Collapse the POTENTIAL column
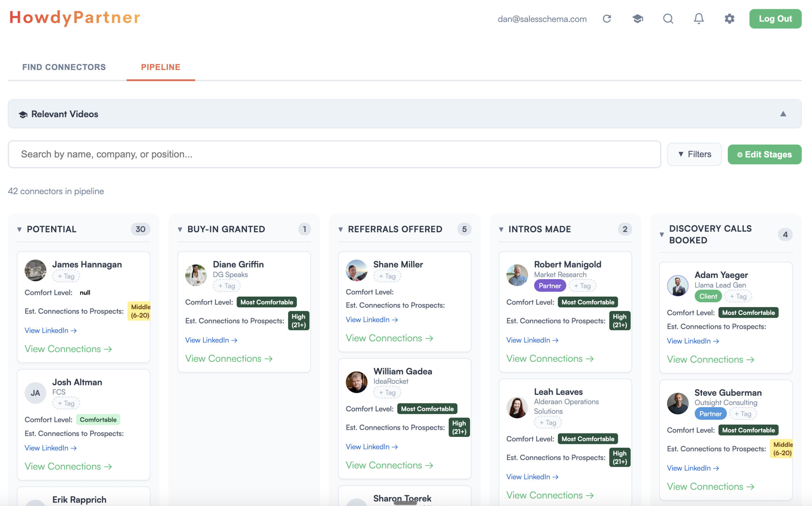The image size is (812, 506). click(19, 229)
